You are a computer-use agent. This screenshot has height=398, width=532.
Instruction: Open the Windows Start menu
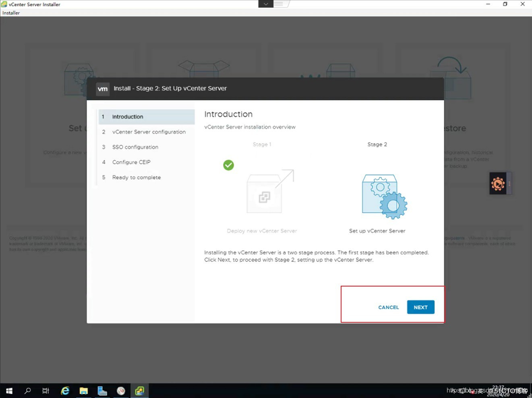coord(9,391)
